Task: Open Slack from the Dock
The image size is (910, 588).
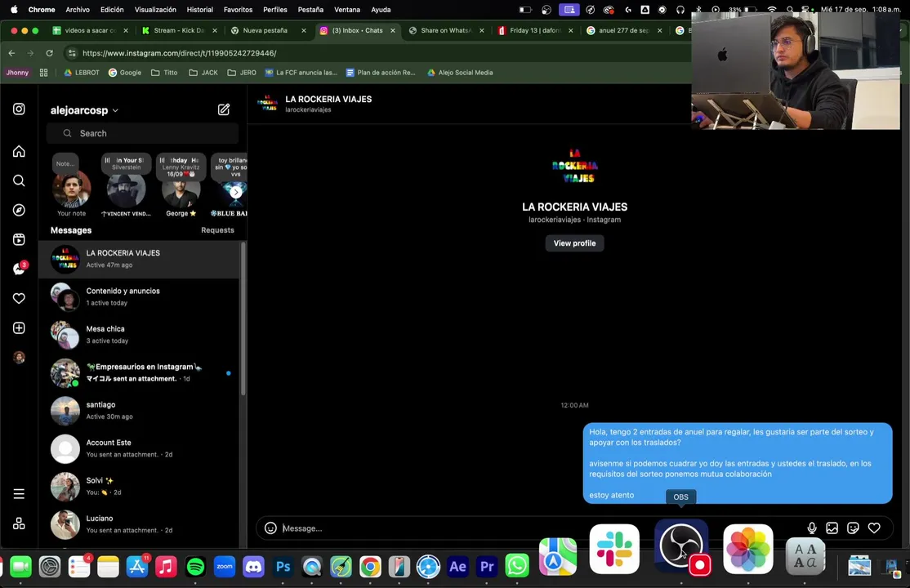Action: (x=614, y=549)
